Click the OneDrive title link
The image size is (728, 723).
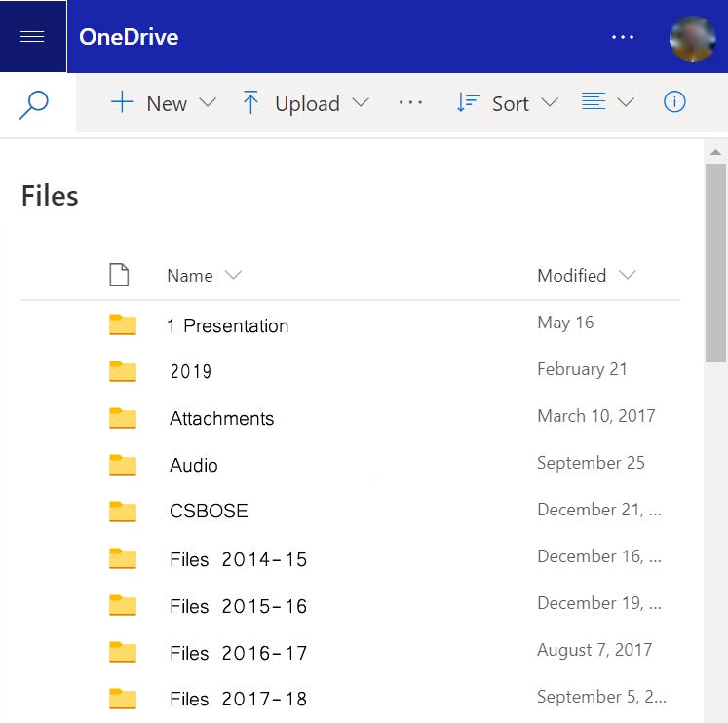pos(129,37)
